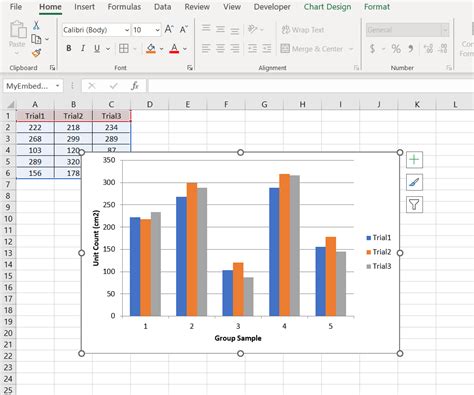
Task: Click the Paste clipboard icon
Action: [x=17, y=30]
